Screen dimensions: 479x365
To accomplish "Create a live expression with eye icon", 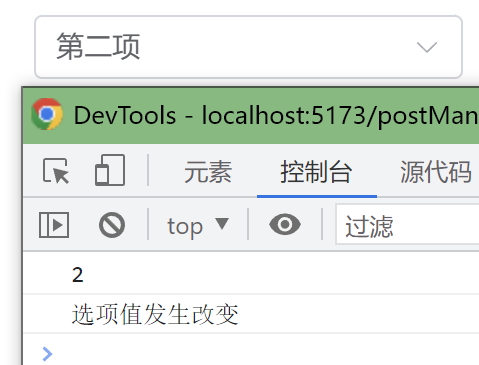I will pos(285,224).
